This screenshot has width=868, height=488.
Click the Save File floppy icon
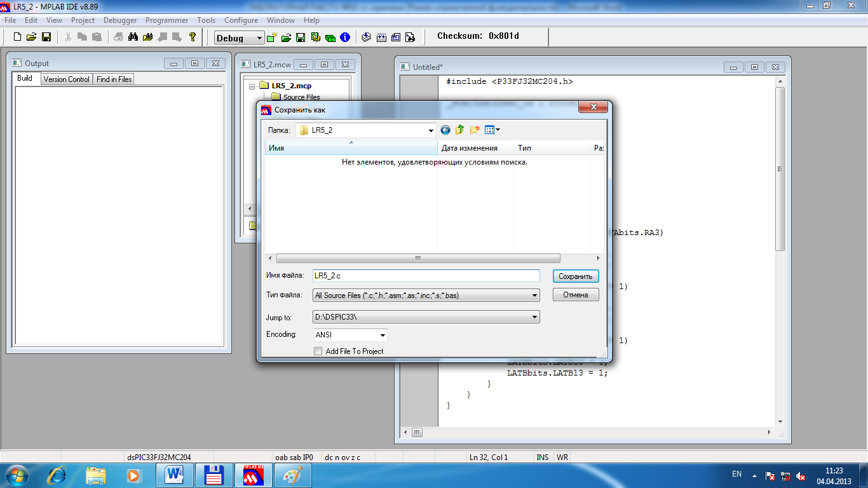(46, 37)
